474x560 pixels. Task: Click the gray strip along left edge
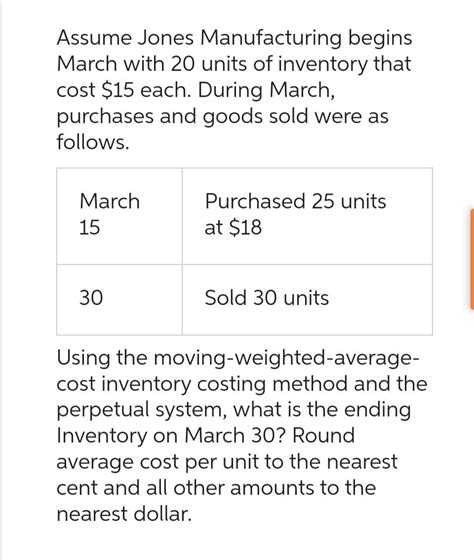1,280
